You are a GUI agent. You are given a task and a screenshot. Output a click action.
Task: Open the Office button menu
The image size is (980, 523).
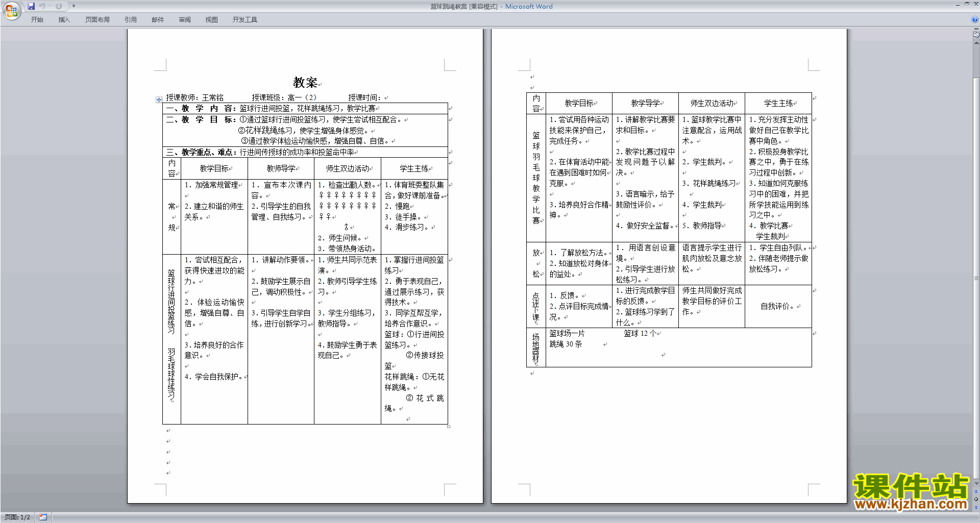11,10
